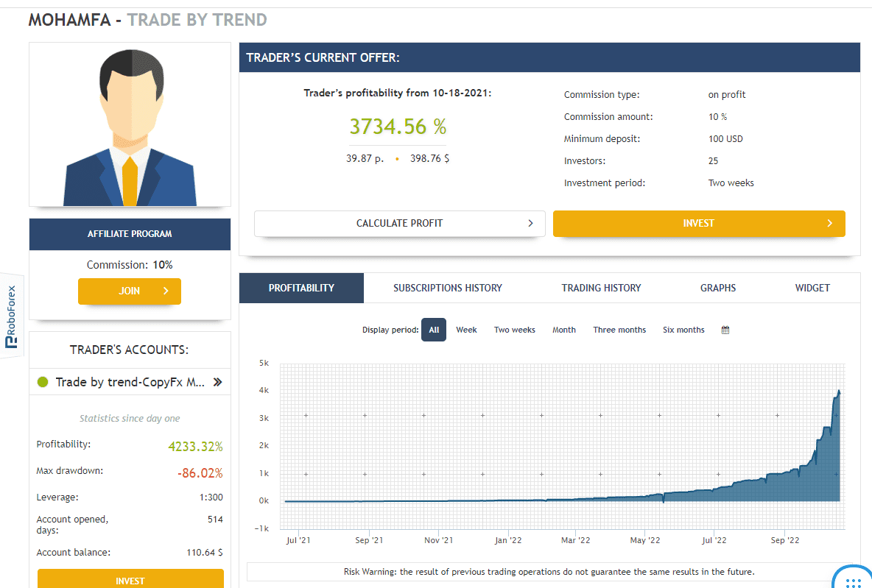872x588 pixels.
Task: Open the calendar date picker icon
Action: [x=725, y=330]
